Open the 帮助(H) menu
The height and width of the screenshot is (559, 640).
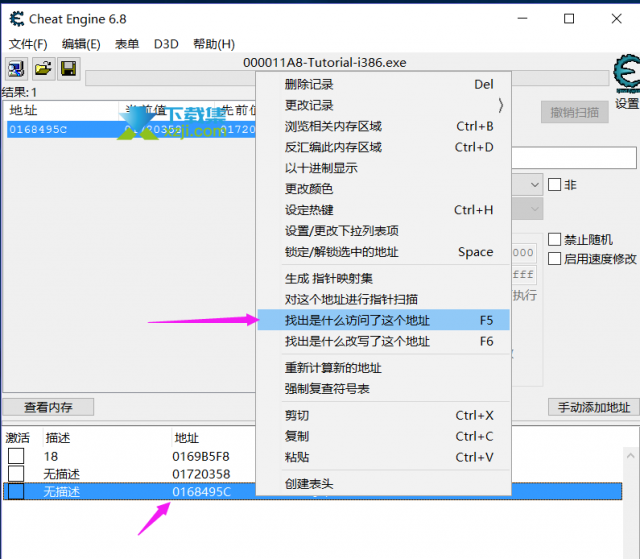213,44
